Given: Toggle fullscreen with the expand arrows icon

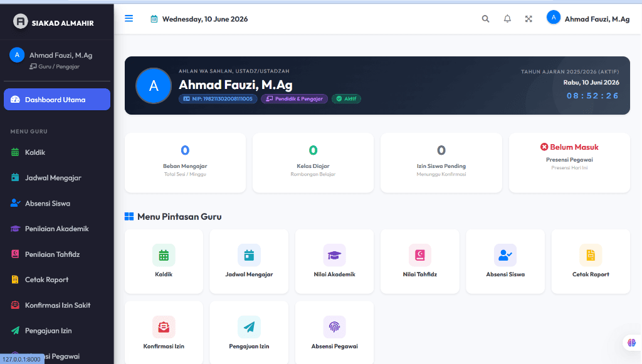Looking at the screenshot, I should point(529,19).
